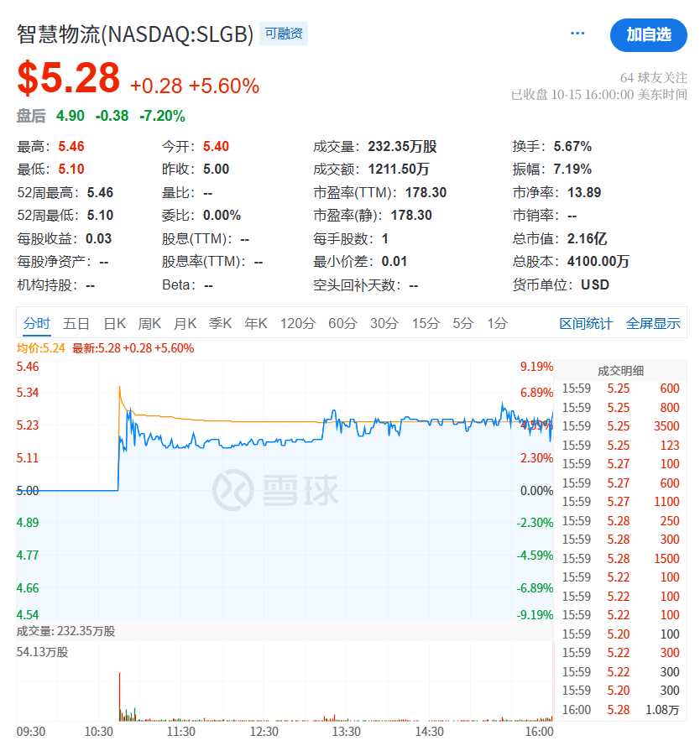Select the 5分 minute chart tab
This screenshot has width=700, height=746.
click(x=462, y=323)
